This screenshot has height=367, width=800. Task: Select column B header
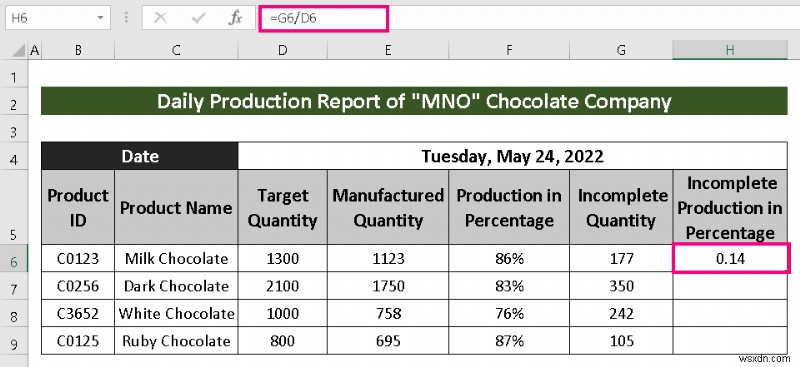[78, 50]
